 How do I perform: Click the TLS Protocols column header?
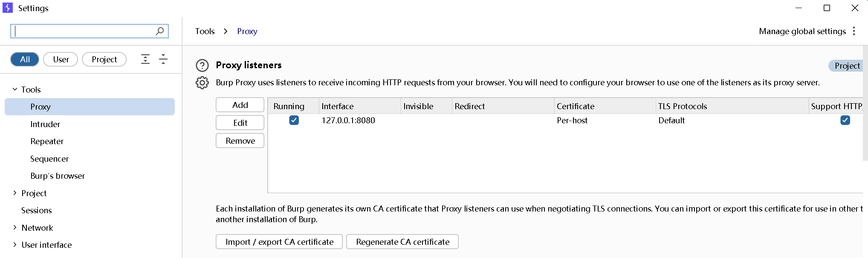[732, 106]
